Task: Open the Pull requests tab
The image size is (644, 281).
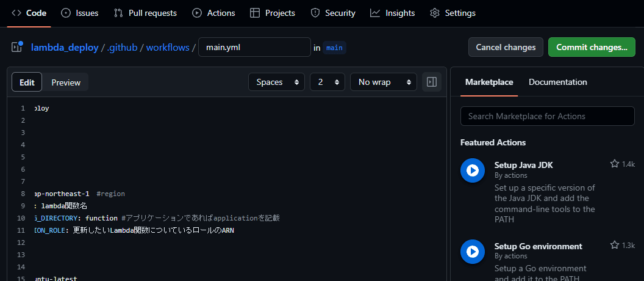Action: pyautogui.click(x=145, y=13)
